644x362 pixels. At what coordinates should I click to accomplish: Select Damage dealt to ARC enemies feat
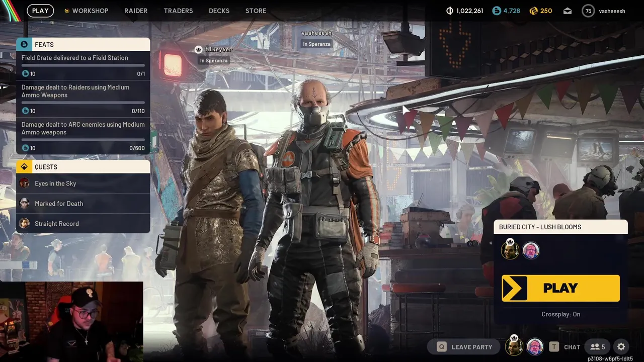coord(83,136)
